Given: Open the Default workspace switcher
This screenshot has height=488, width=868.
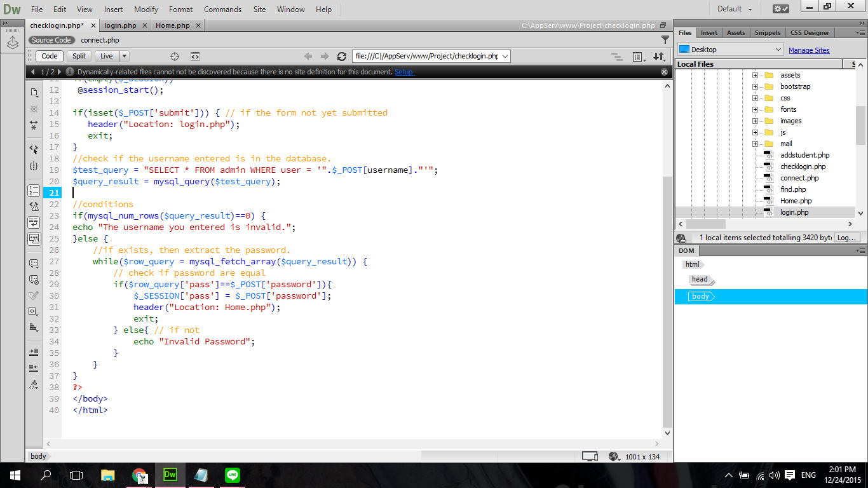Looking at the screenshot, I should [735, 9].
